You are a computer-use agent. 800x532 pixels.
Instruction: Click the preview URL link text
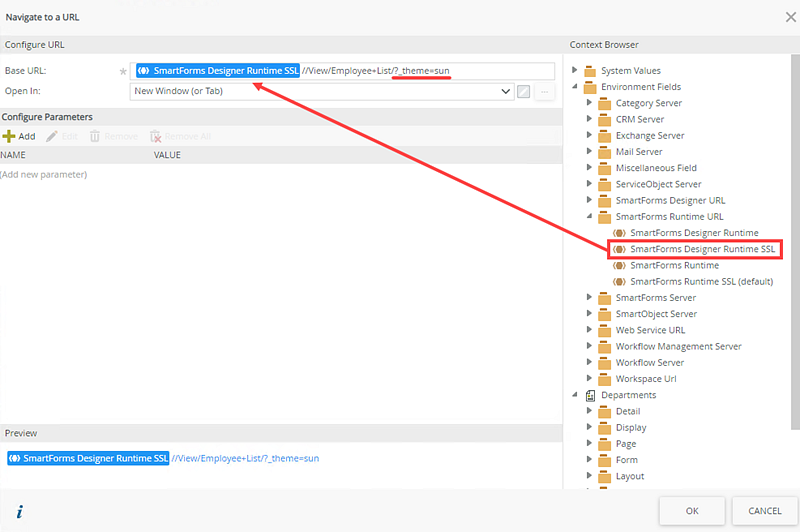click(245, 459)
